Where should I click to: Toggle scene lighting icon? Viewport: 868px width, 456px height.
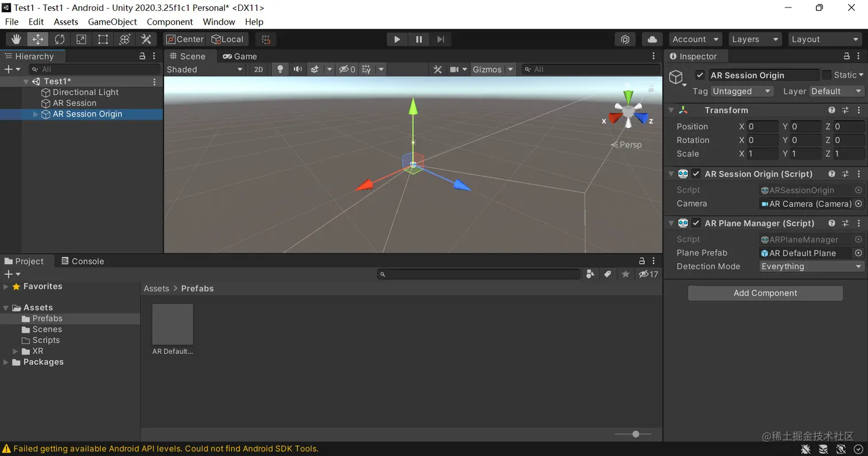click(x=280, y=69)
